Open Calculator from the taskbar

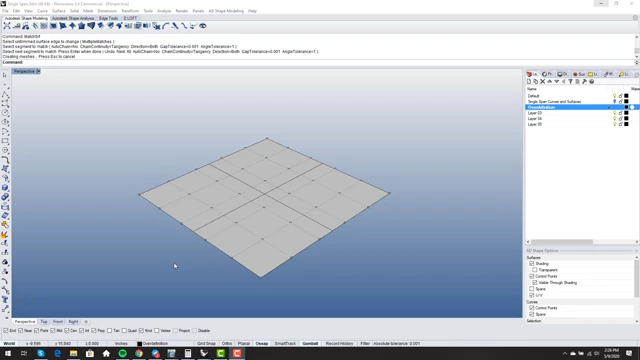pyautogui.click(x=188, y=353)
